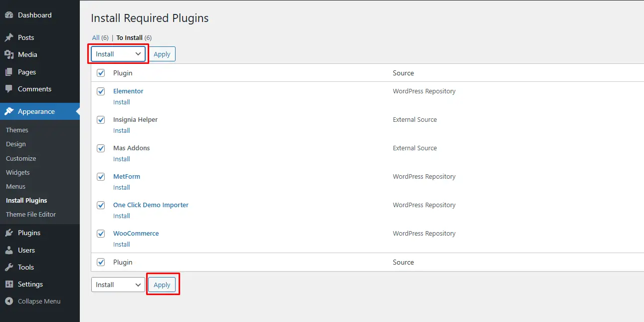This screenshot has width=644, height=322.
Task: Open Design submenu item
Action: (x=16, y=144)
